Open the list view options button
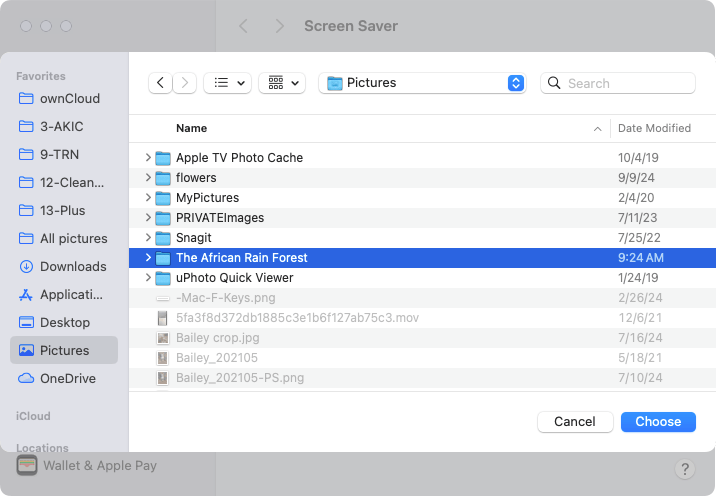Viewport: 716px width, 496px height. coord(227,83)
